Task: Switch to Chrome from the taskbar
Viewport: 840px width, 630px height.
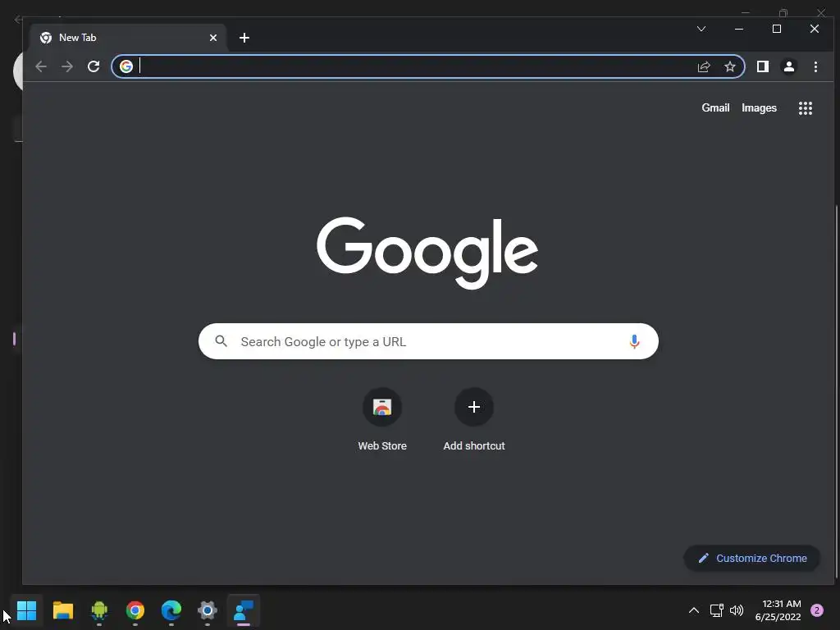Action: [135, 610]
